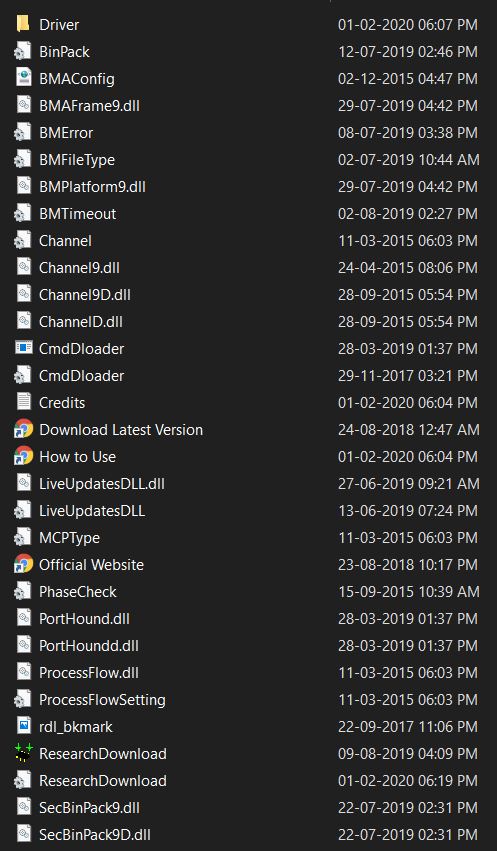This screenshot has height=851, width=497.
Task: Click the Chrome icon for Official Website
Action: click(23, 564)
